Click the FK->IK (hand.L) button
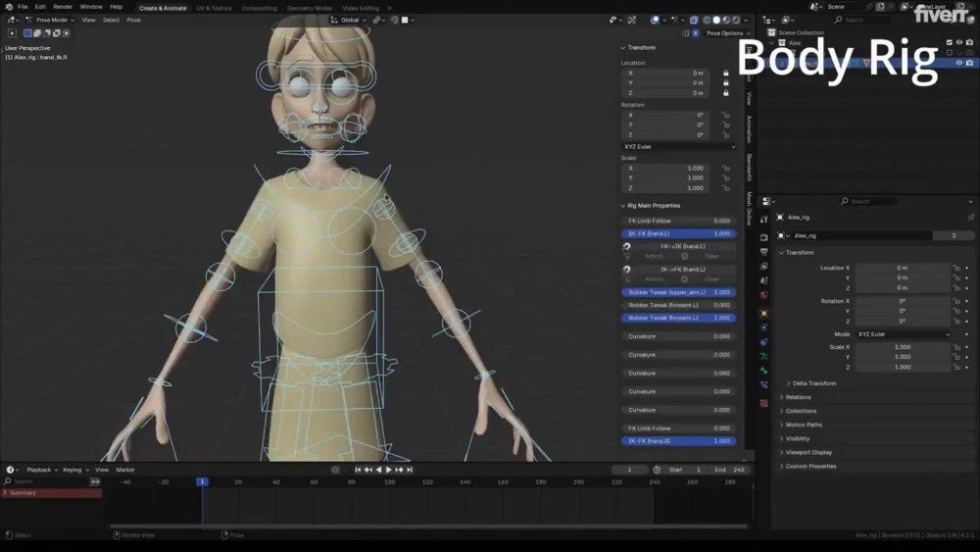 682,246
